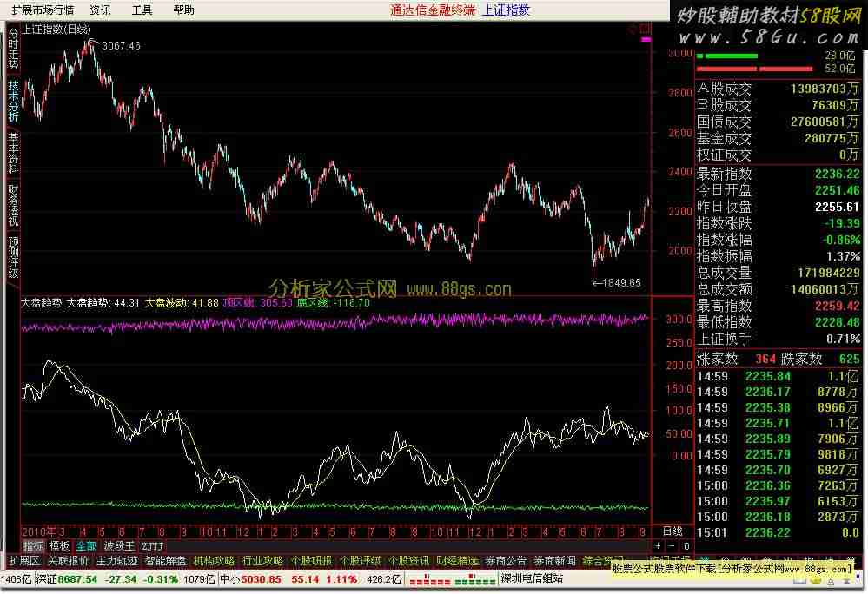
Task: Open the 资讯 menu
Action: (x=100, y=10)
